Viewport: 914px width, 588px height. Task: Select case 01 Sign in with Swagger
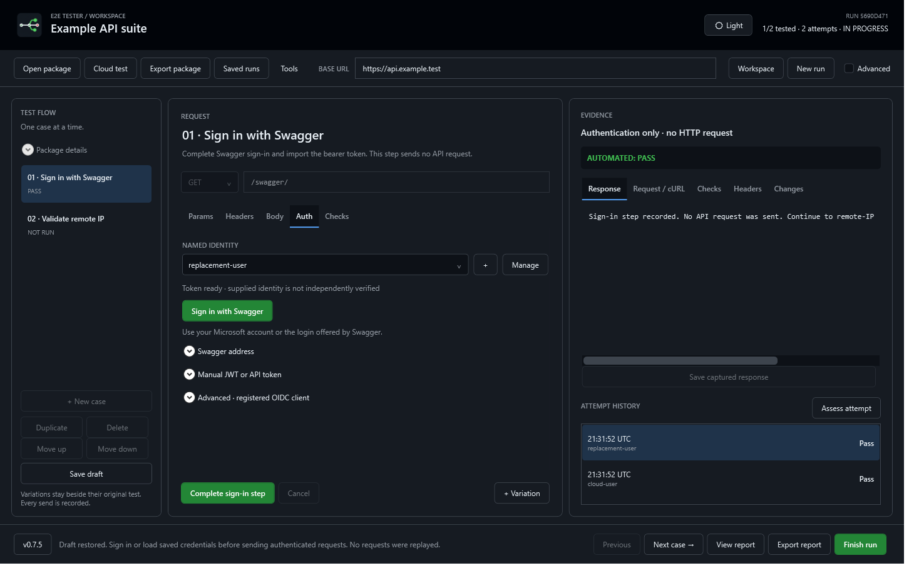click(86, 184)
